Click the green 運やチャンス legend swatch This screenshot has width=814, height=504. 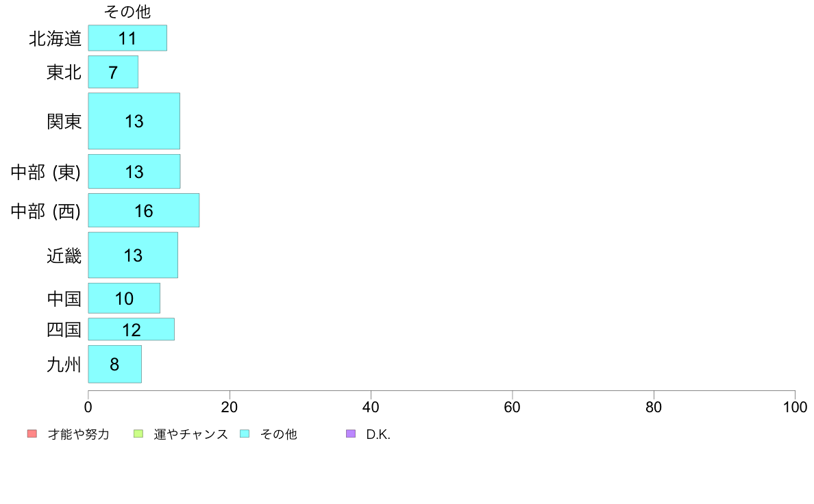[x=138, y=433]
